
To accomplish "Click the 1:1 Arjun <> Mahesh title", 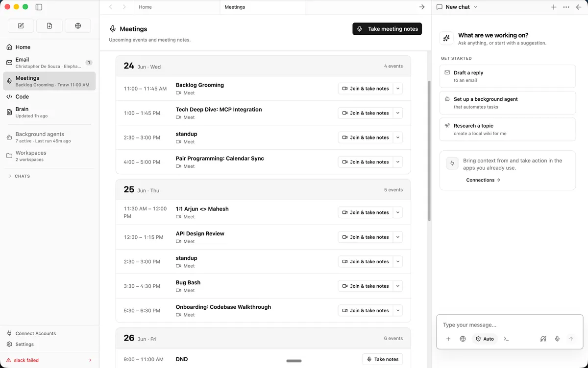I will pos(202,209).
